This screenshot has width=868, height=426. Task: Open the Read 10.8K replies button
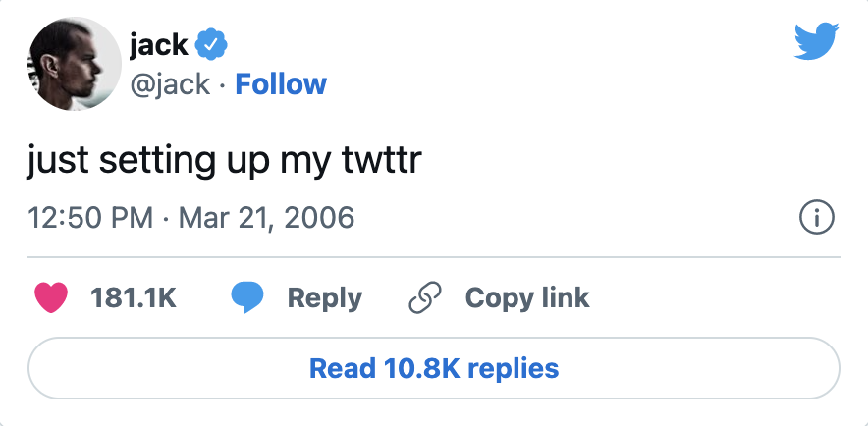[x=434, y=368]
